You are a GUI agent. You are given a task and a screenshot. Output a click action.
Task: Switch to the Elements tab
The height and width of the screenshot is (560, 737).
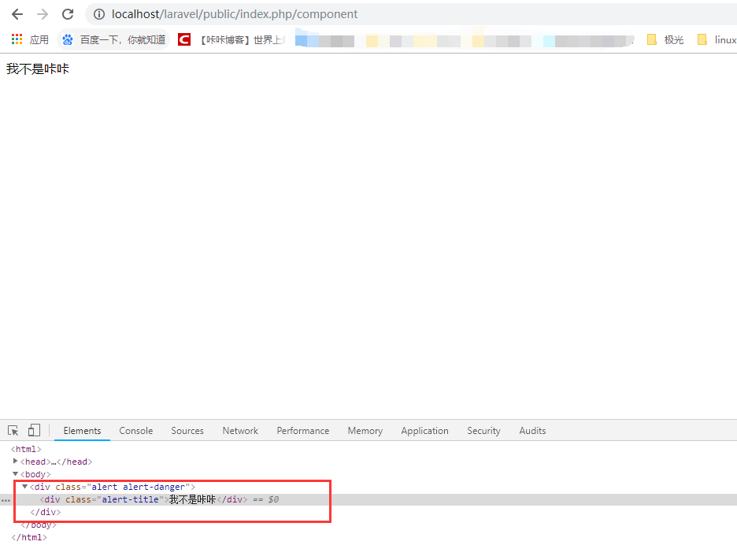(x=82, y=431)
